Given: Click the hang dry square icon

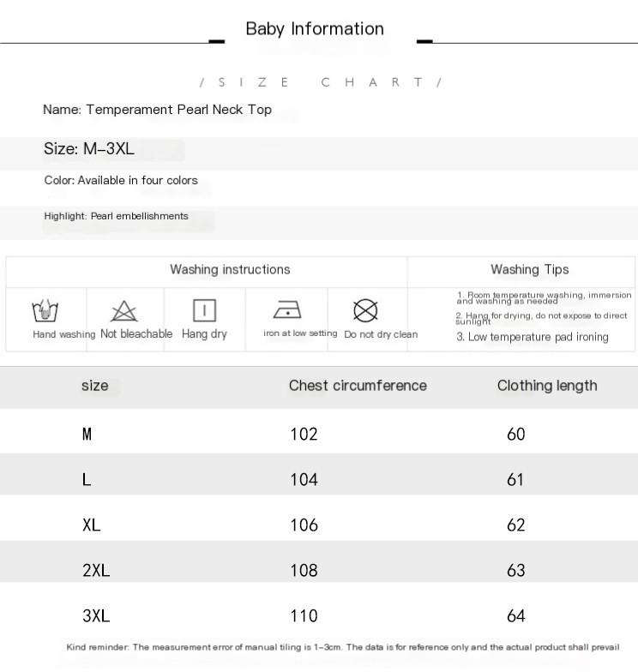Looking at the screenshot, I should 204,310.
